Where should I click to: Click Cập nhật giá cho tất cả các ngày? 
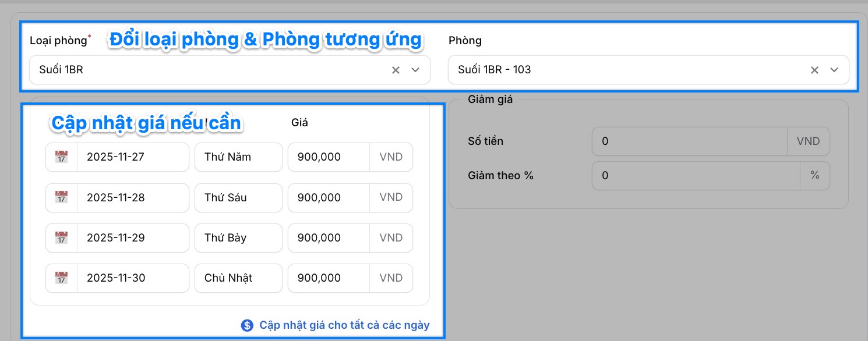point(344,325)
